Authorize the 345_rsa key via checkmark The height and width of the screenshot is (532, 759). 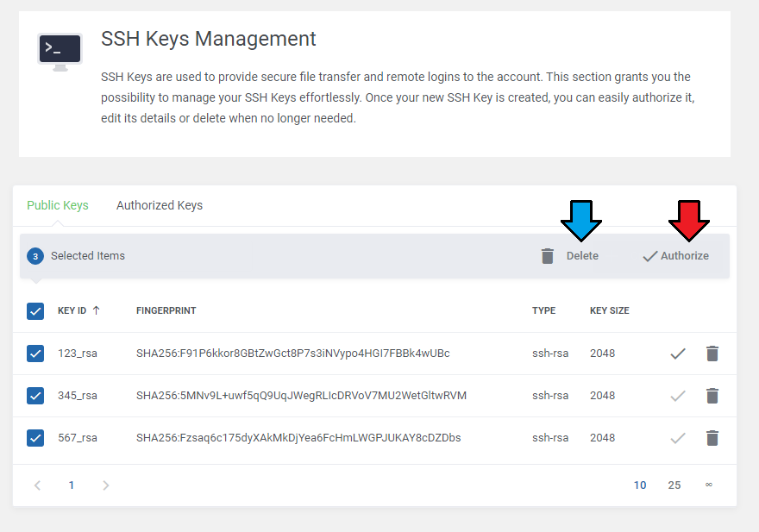678,396
